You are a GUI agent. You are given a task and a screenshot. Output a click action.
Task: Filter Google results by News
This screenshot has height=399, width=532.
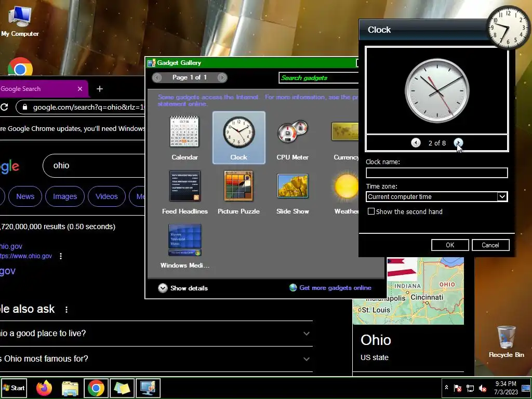(x=25, y=196)
